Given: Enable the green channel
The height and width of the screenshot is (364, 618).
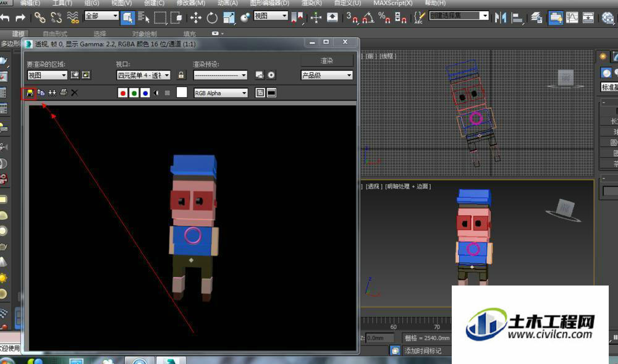Looking at the screenshot, I should 134,93.
